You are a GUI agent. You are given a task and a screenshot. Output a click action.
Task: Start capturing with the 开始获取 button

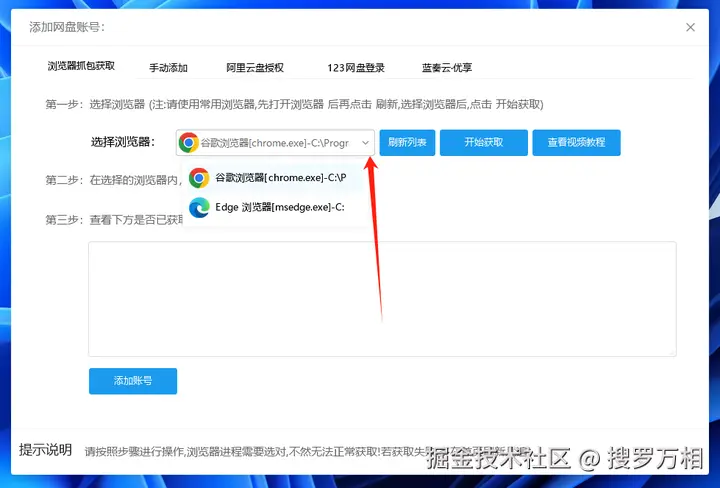click(484, 143)
